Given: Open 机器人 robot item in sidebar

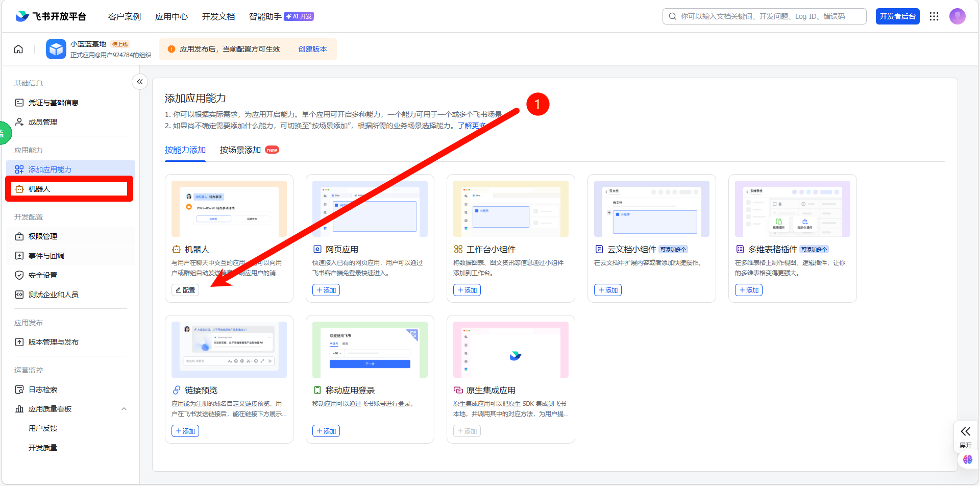Looking at the screenshot, I should [x=39, y=189].
